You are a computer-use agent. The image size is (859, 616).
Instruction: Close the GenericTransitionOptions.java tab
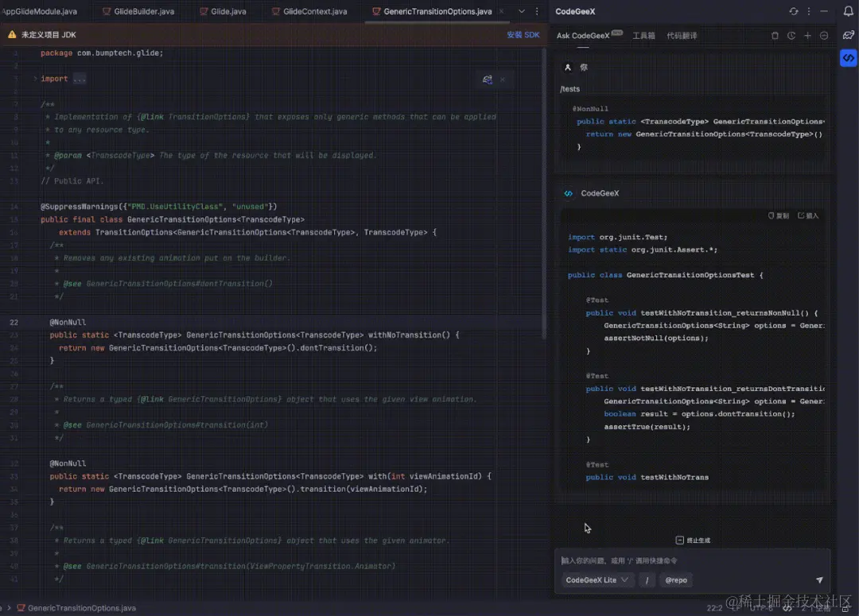pyautogui.click(x=501, y=11)
